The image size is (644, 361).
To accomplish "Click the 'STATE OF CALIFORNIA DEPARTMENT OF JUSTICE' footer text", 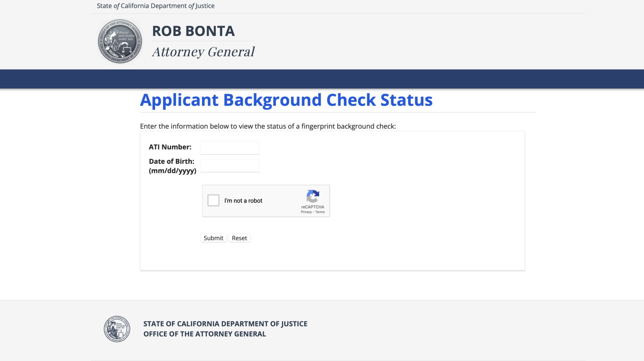I will tap(225, 324).
